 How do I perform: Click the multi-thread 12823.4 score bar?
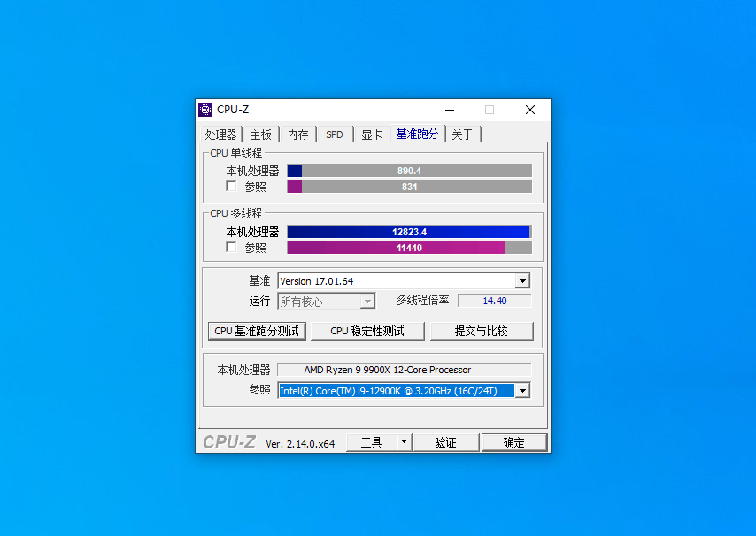[409, 232]
